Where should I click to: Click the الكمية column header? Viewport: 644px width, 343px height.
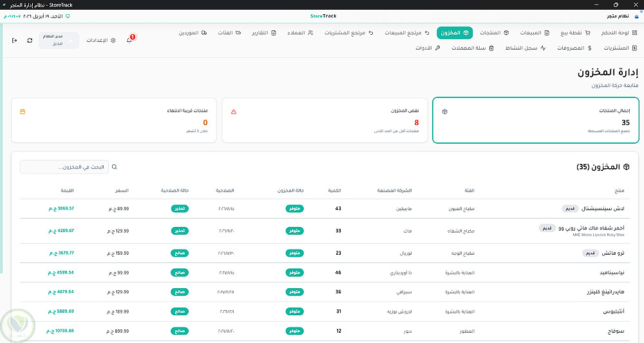[334, 190]
